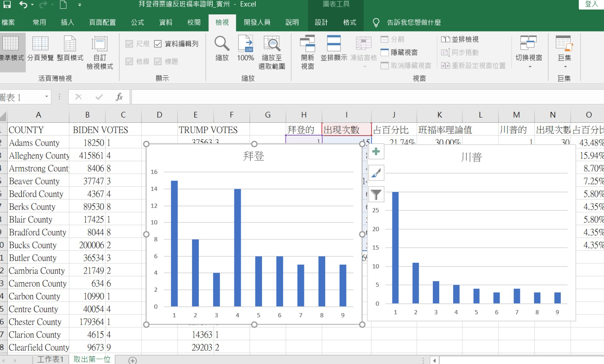Click the Undo arrow icon

[23, 5]
